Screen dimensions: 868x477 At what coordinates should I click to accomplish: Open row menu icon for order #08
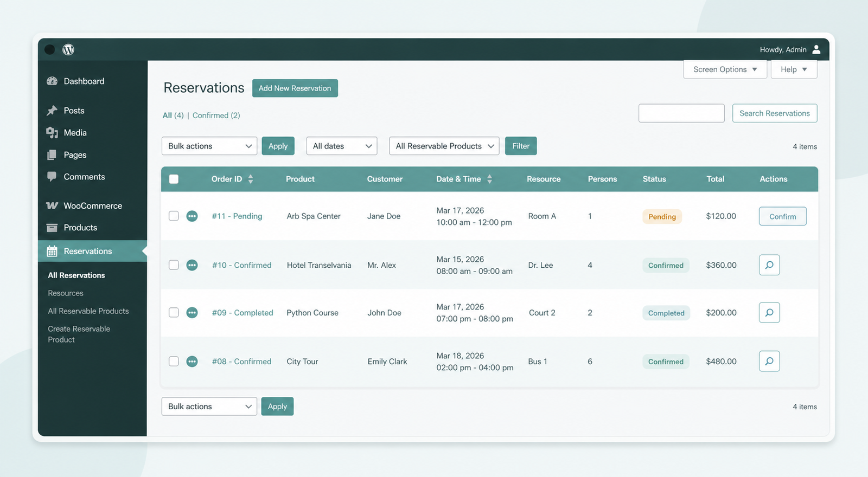click(192, 362)
